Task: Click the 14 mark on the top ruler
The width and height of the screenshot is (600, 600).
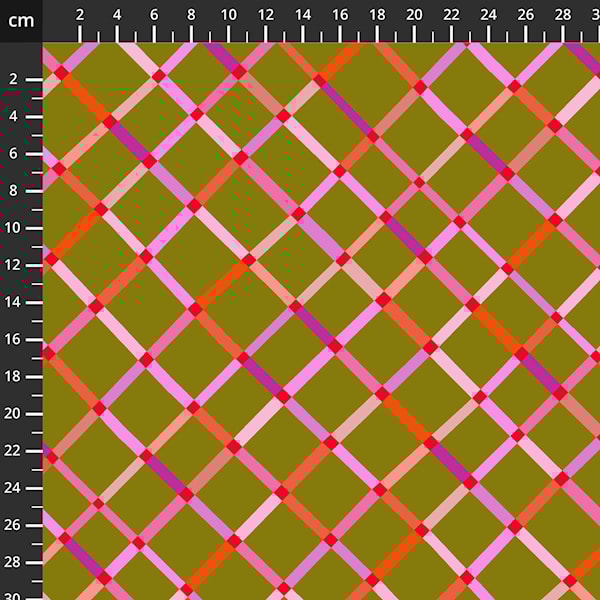Action: click(x=303, y=16)
